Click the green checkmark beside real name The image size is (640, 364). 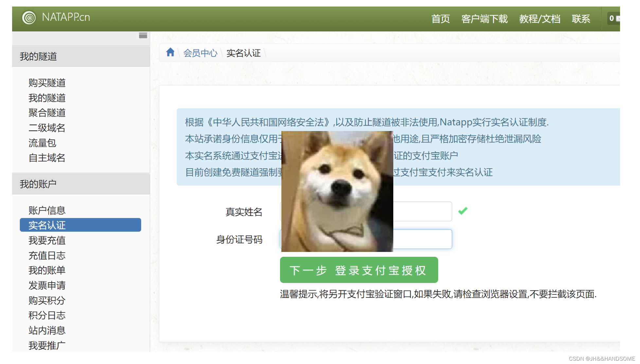(463, 211)
